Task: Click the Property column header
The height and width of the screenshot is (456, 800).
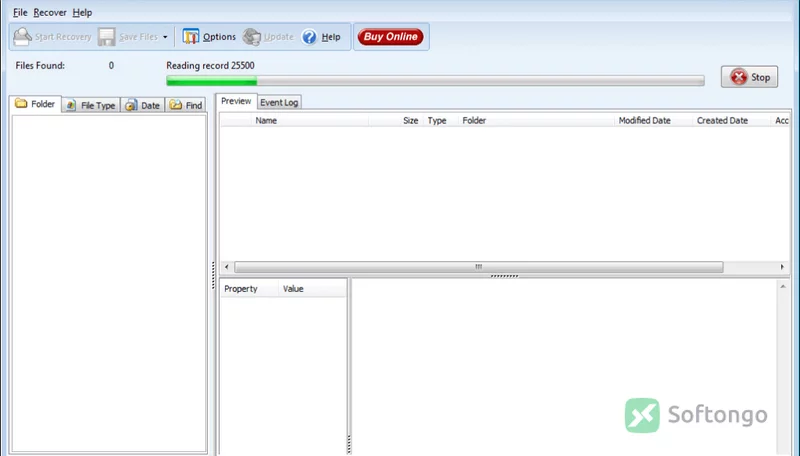Action: 249,289
